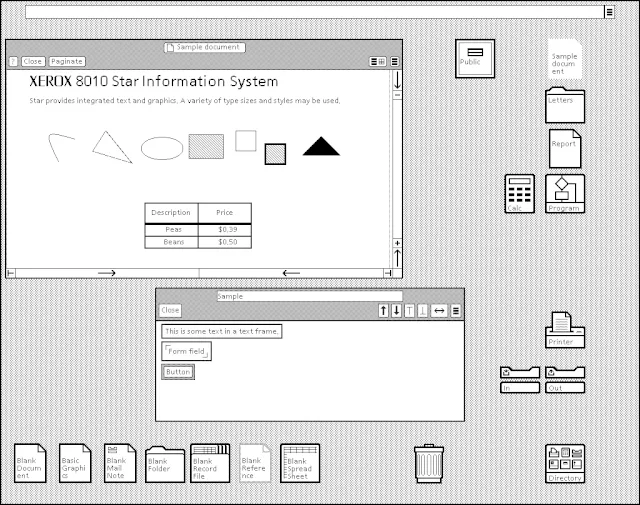Click the vertical scrollbar up arrow
The width and height of the screenshot is (640, 505).
pyautogui.click(x=397, y=258)
